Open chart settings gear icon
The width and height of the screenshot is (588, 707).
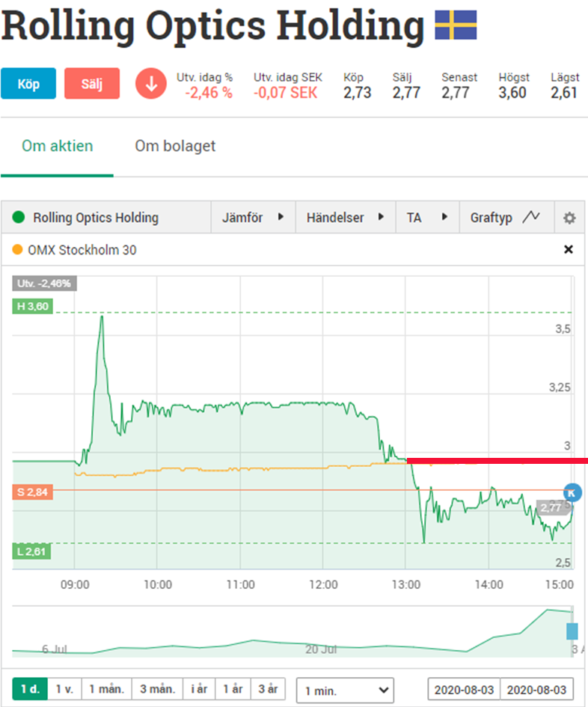[x=569, y=218]
